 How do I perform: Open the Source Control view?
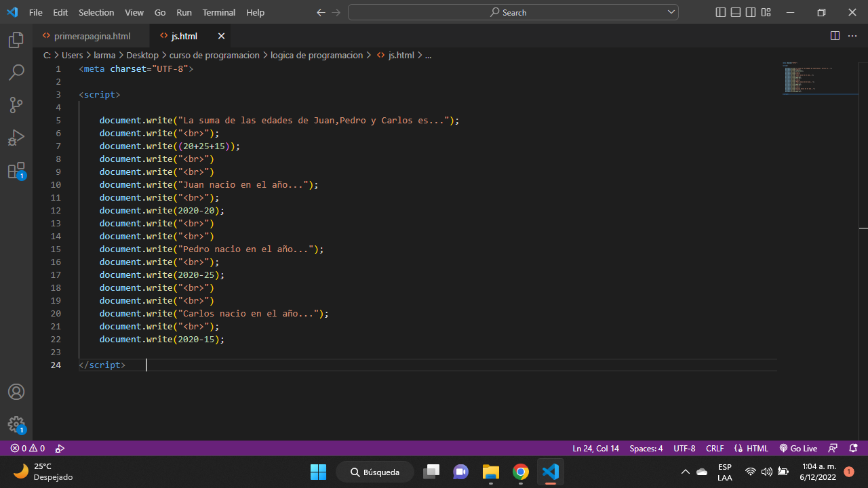[16, 104]
